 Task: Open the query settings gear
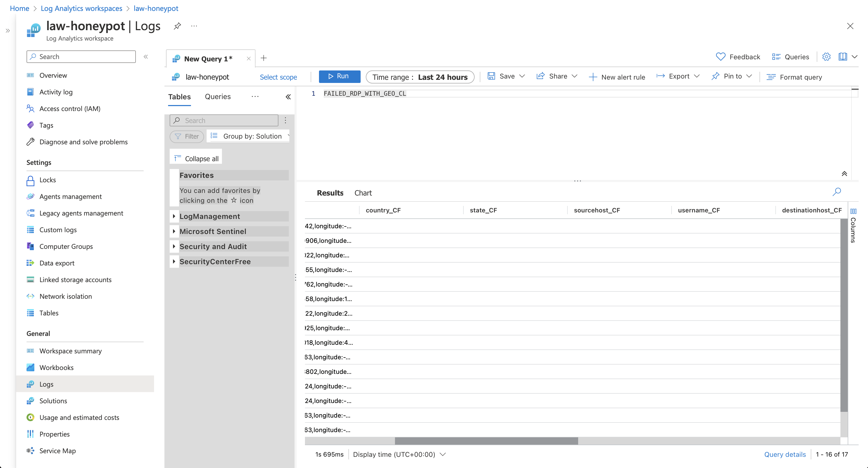point(826,57)
